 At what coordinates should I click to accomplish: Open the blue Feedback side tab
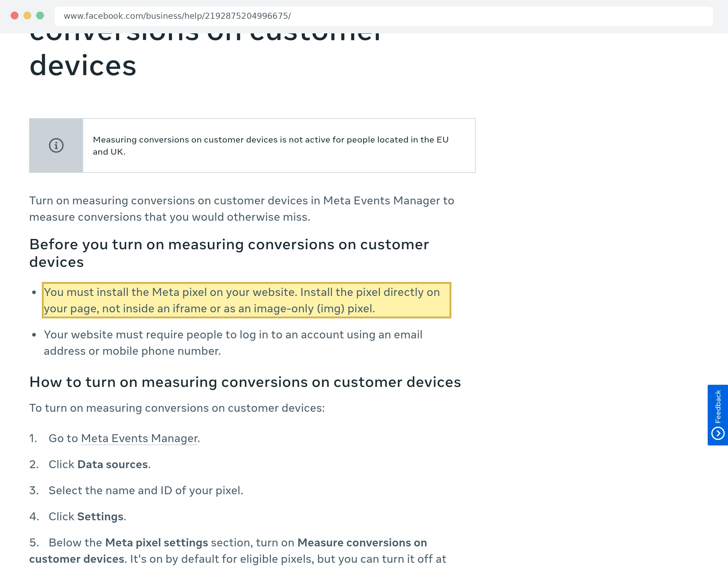718,415
